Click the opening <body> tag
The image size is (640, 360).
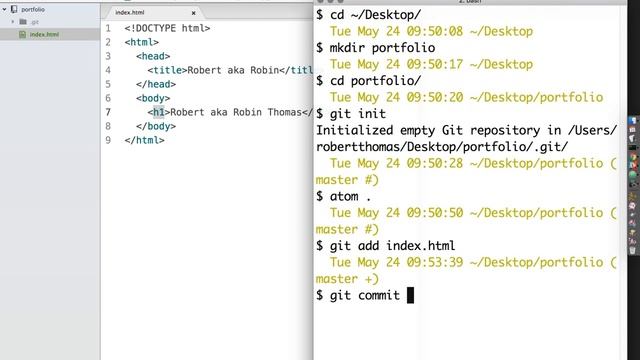[x=153, y=98]
